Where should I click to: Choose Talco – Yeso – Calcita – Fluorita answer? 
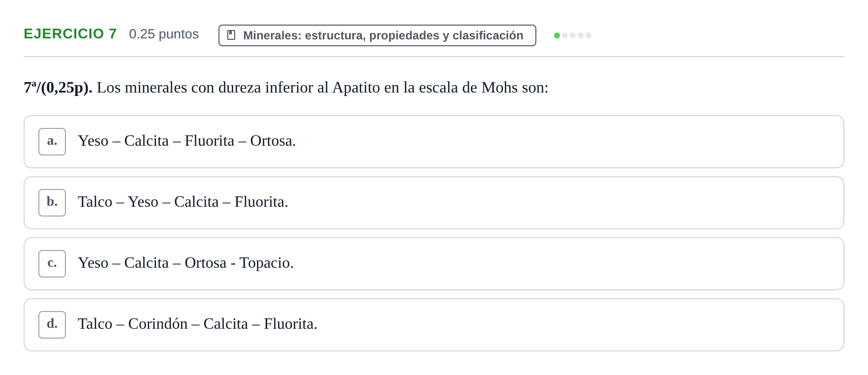(434, 203)
